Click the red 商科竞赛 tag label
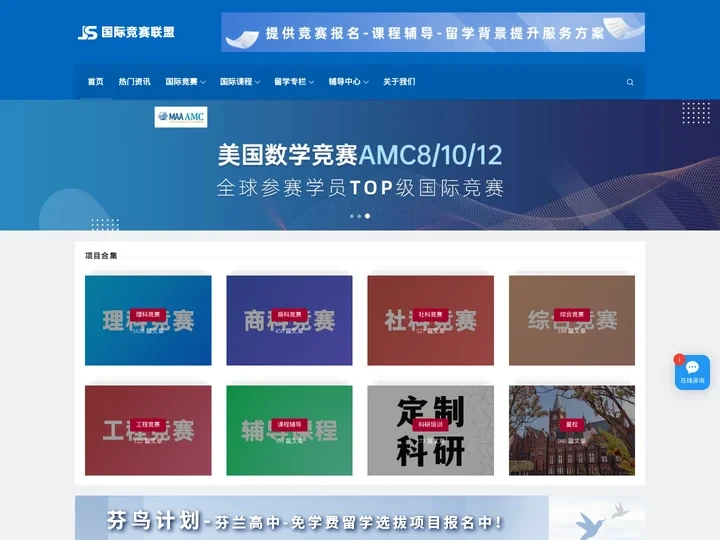This screenshot has width=720, height=540. (x=289, y=315)
